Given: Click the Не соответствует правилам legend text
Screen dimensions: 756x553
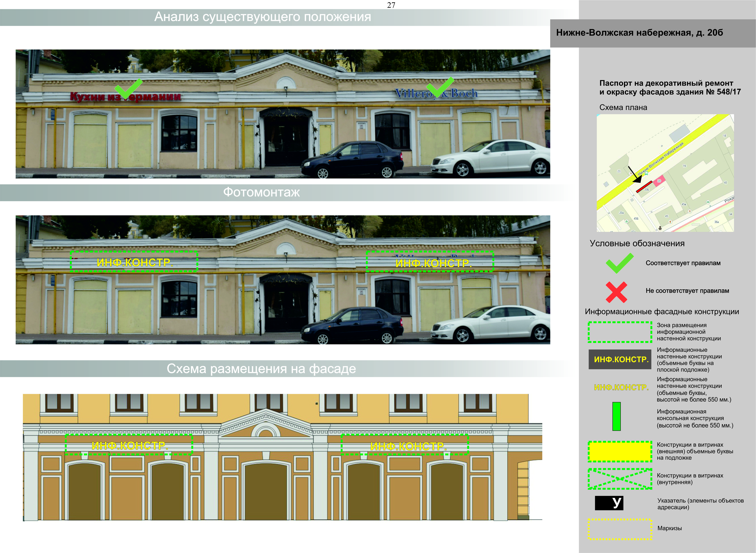Looking at the screenshot, I should (x=687, y=291).
